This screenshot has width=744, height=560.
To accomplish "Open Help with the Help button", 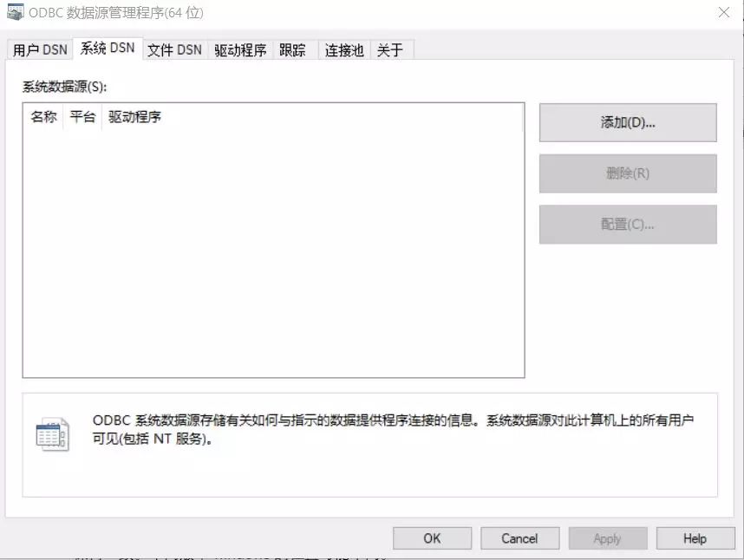I will (695, 537).
